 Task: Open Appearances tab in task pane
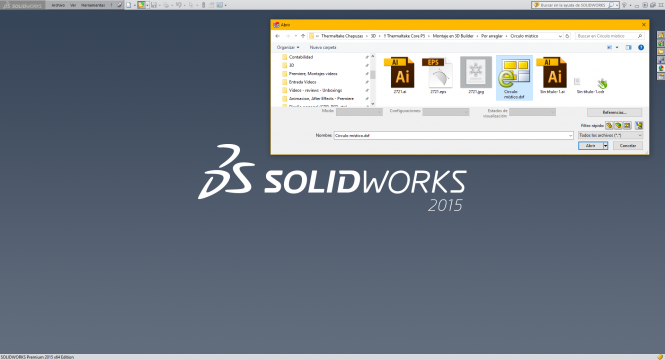(x=661, y=68)
